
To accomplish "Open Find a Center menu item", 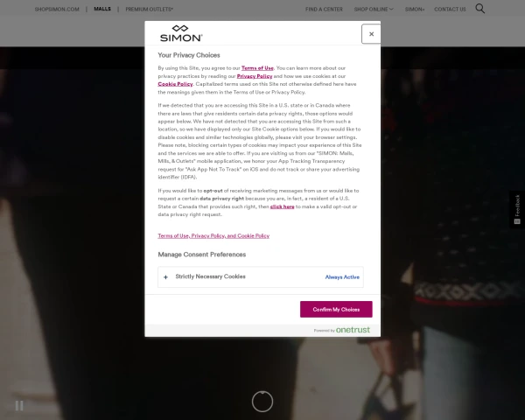I will click(x=324, y=10).
